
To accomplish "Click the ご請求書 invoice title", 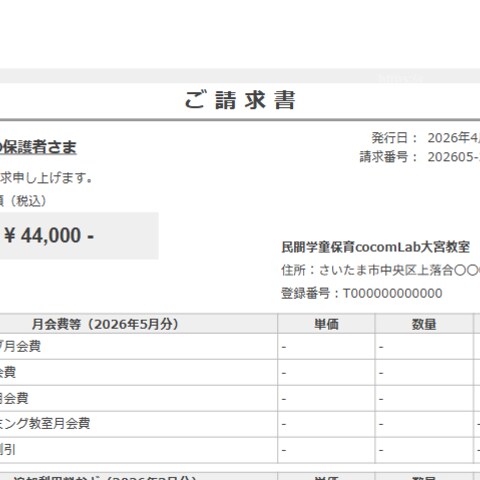I will point(240,100).
